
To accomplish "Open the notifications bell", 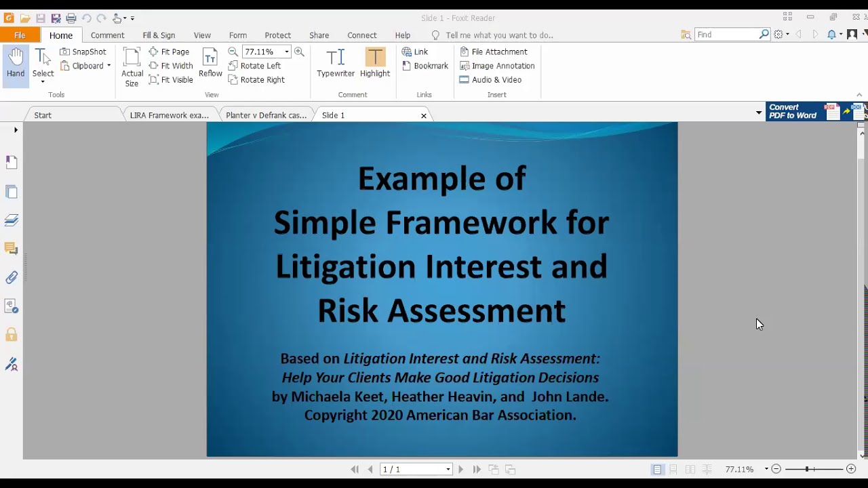I will click(832, 35).
